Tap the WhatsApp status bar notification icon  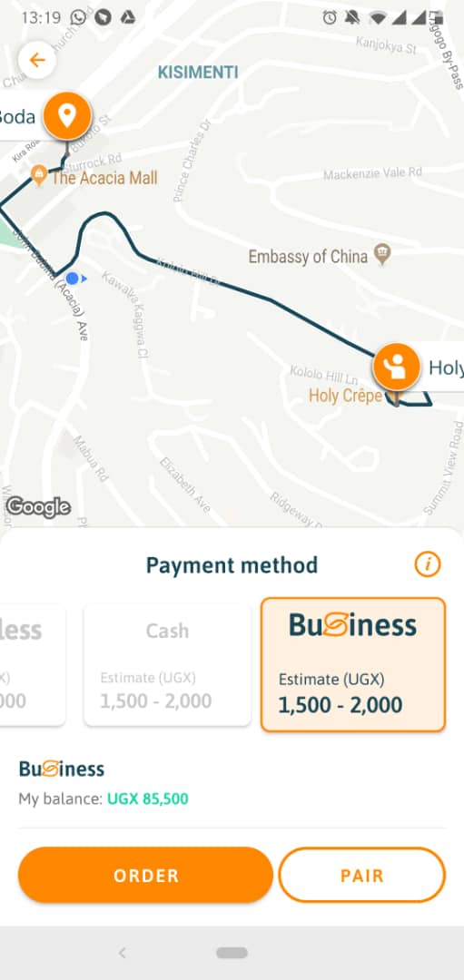coord(79,17)
